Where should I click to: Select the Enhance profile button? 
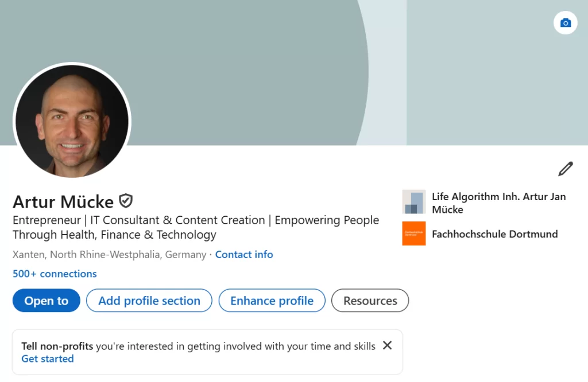(x=272, y=301)
